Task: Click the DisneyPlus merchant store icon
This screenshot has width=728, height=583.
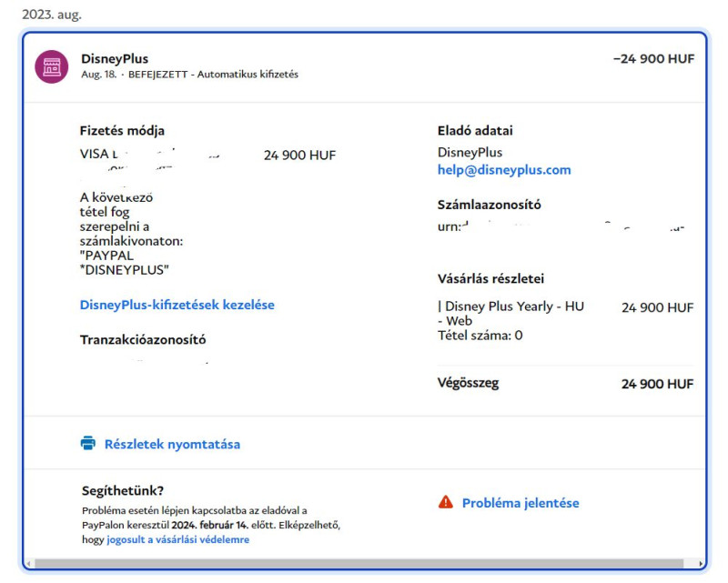Action: point(52,66)
